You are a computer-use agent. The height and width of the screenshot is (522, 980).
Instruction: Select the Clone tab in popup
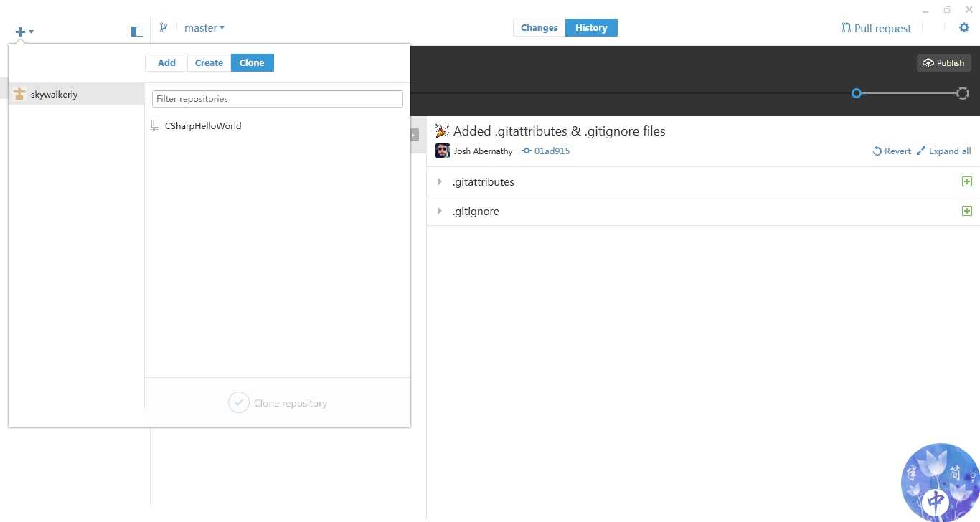coord(252,62)
